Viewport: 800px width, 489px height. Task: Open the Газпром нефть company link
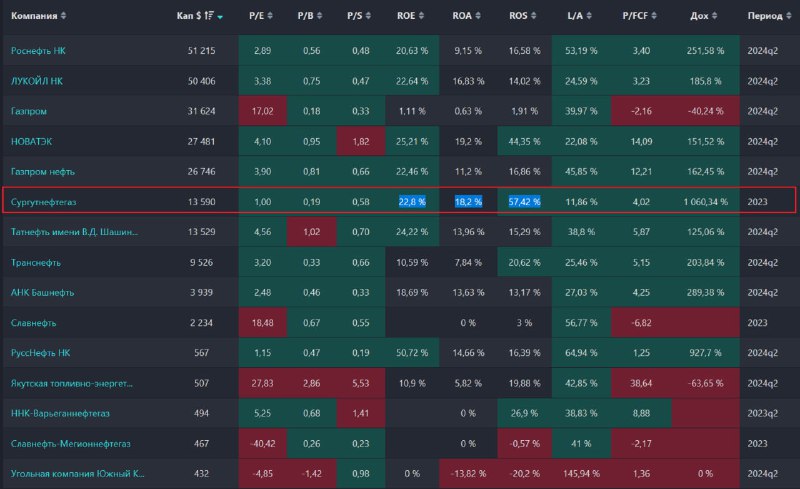click(43, 172)
